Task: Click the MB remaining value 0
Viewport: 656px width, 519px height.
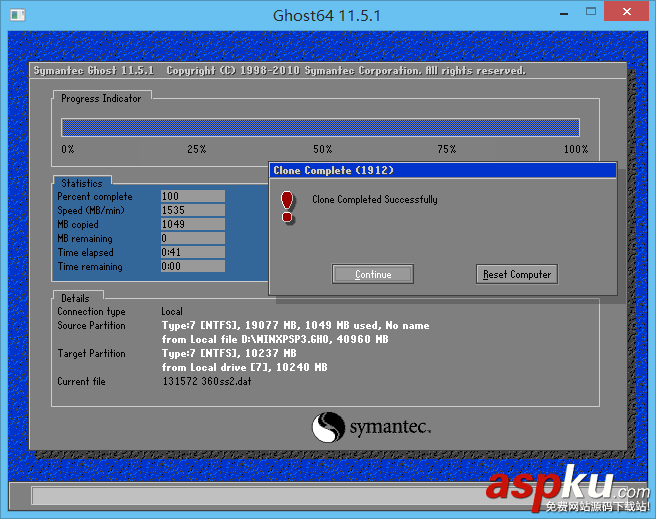Action: [x=193, y=238]
